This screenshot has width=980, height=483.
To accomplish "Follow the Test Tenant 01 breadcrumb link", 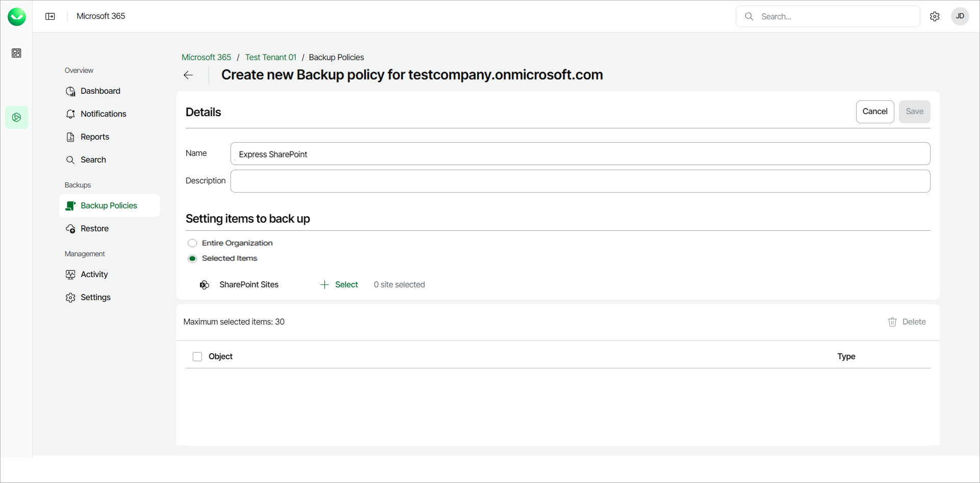I will pyautogui.click(x=270, y=58).
